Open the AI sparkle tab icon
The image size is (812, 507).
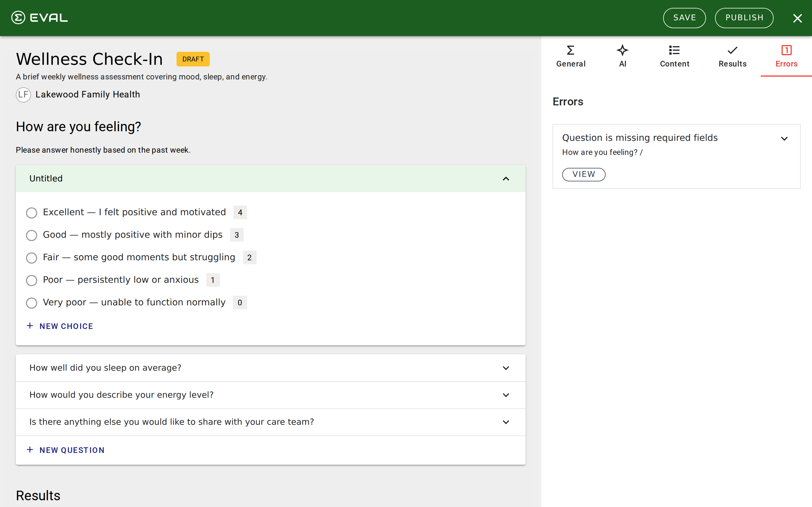623,50
